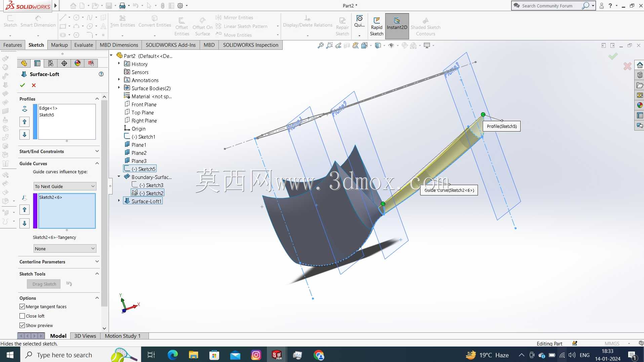Collapse the Sketch Tools section
This screenshot has width=644, height=362.
[97, 274]
